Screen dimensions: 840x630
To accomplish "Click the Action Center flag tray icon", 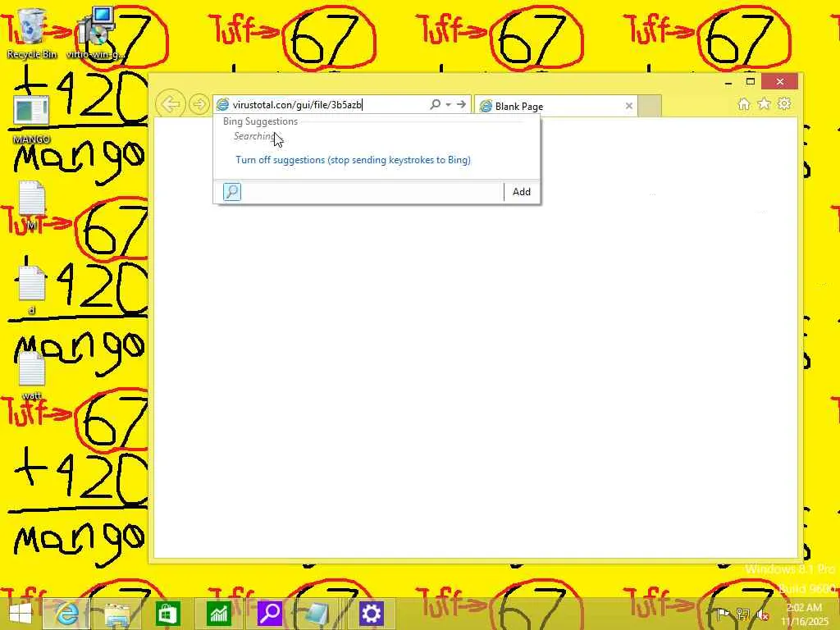I will coord(723,614).
